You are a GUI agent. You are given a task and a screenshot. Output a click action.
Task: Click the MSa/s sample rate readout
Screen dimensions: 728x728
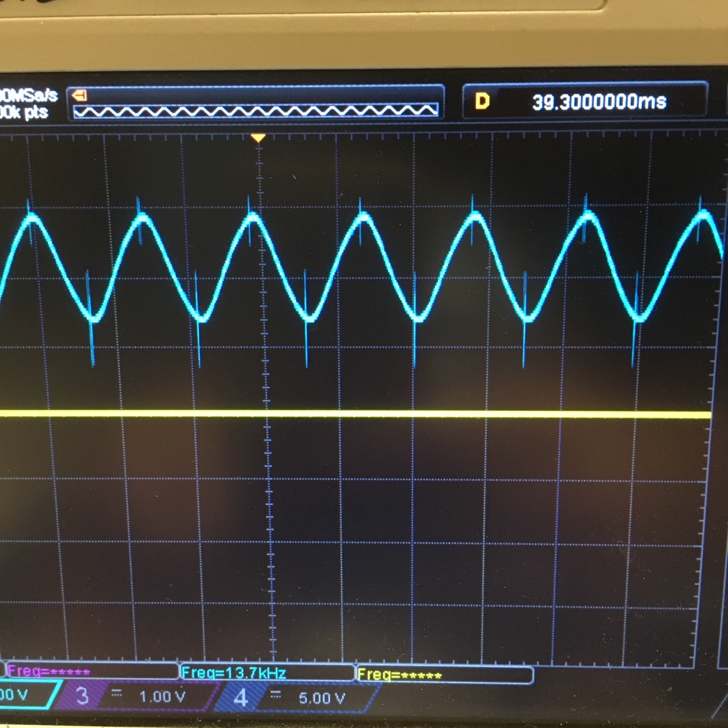click(29, 95)
